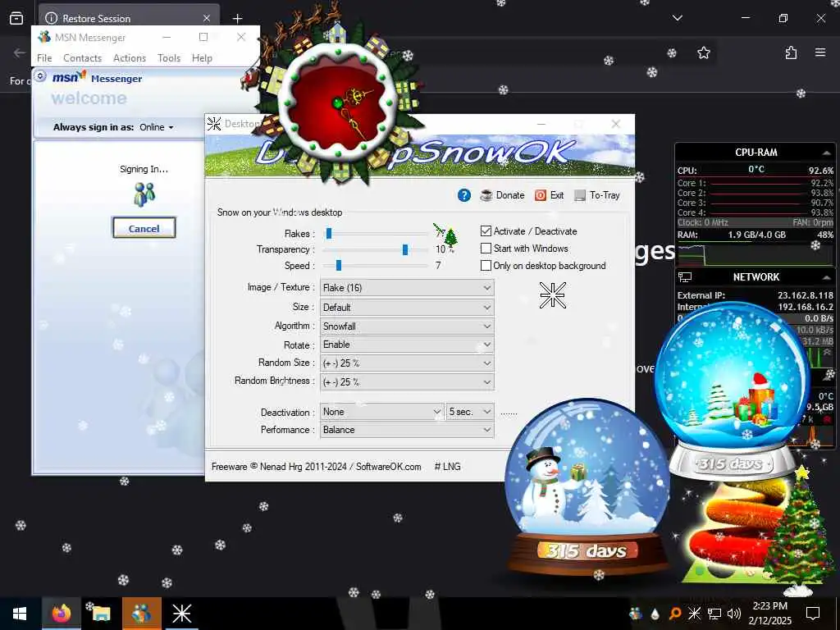Select the Restore Session tab
Viewport: 840px width, 630px height.
click(129, 18)
